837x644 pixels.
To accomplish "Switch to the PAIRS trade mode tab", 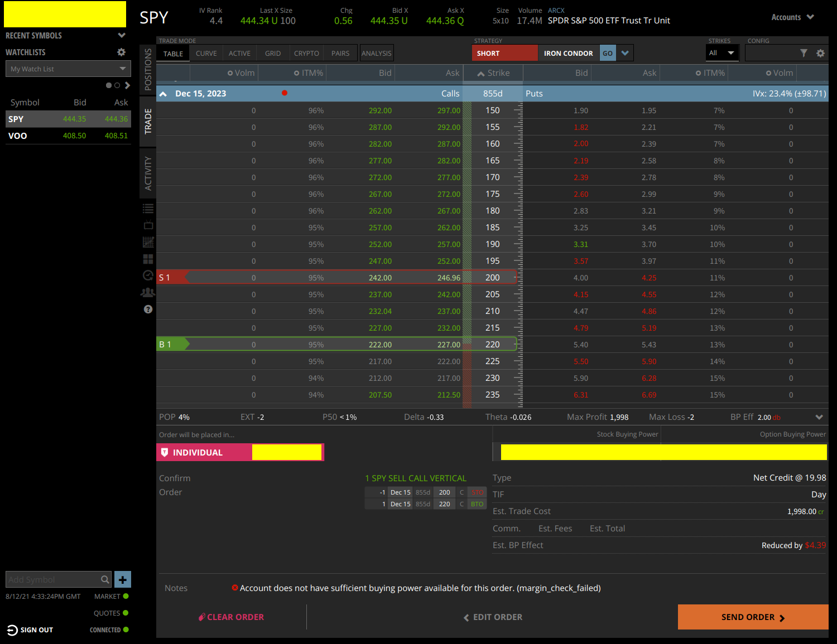I will click(x=340, y=54).
